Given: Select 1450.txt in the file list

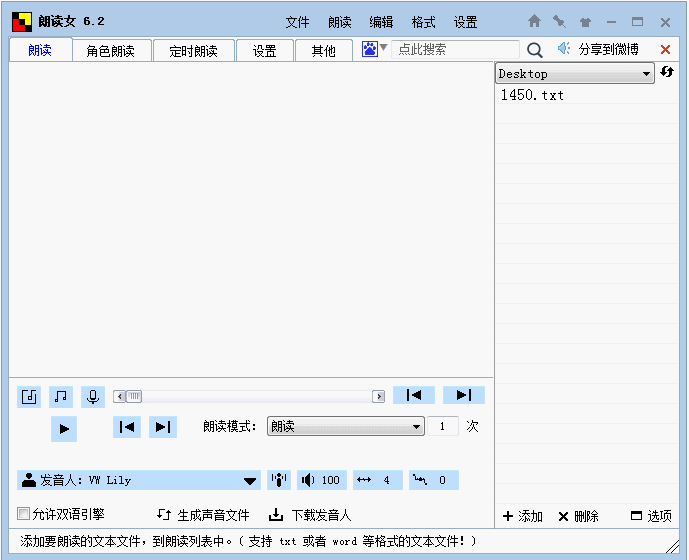Looking at the screenshot, I should tap(532, 95).
